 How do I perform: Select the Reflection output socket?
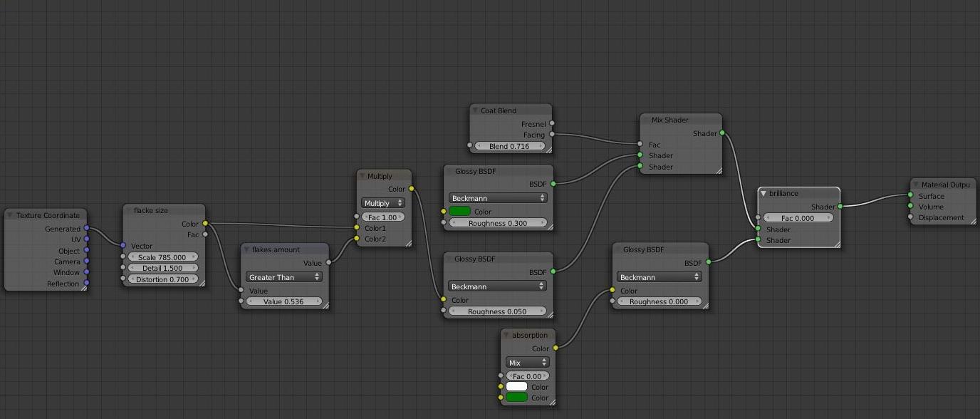(x=87, y=284)
